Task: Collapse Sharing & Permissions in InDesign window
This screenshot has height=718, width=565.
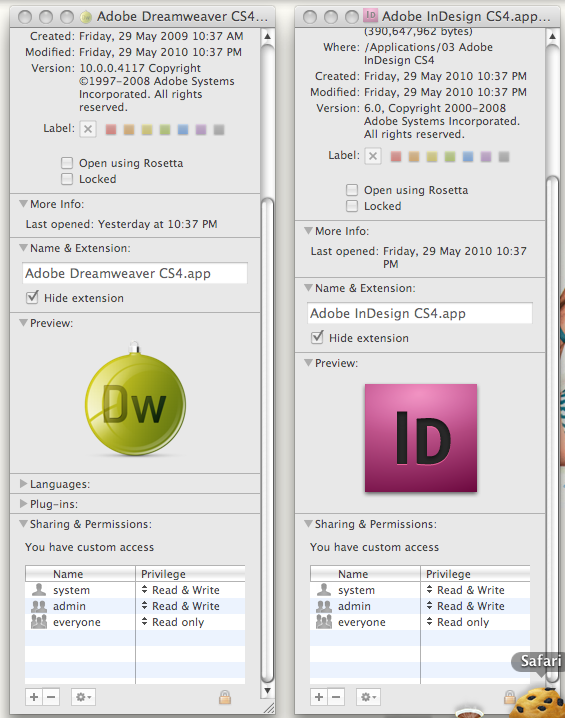Action: point(308,524)
